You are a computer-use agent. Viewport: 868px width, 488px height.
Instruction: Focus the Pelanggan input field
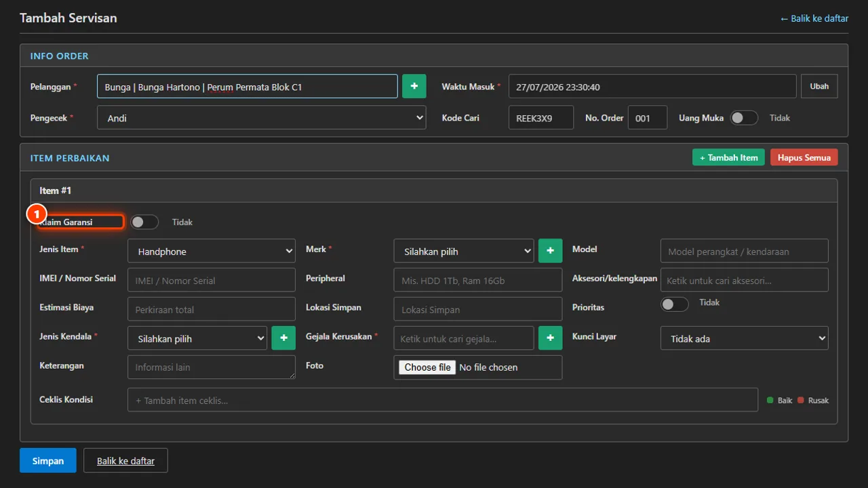click(x=248, y=86)
